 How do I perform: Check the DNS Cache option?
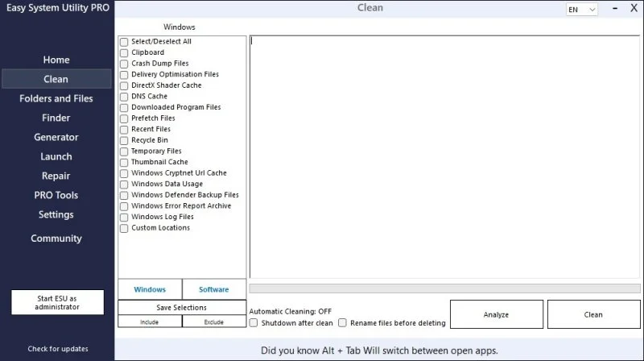[x=124, y=97]
